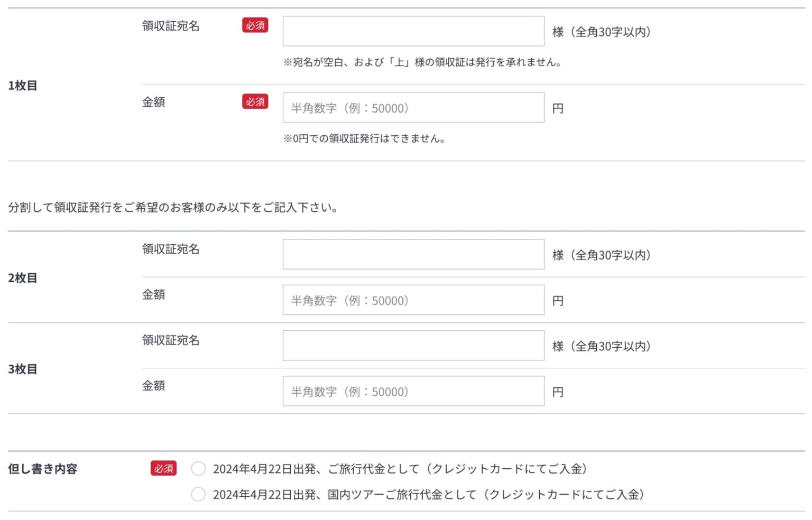The height and width of the screenshot is (520, 812).
Task: Click the 領収証宛名 input field for 3枚目
Action: (x=413, y=345)
